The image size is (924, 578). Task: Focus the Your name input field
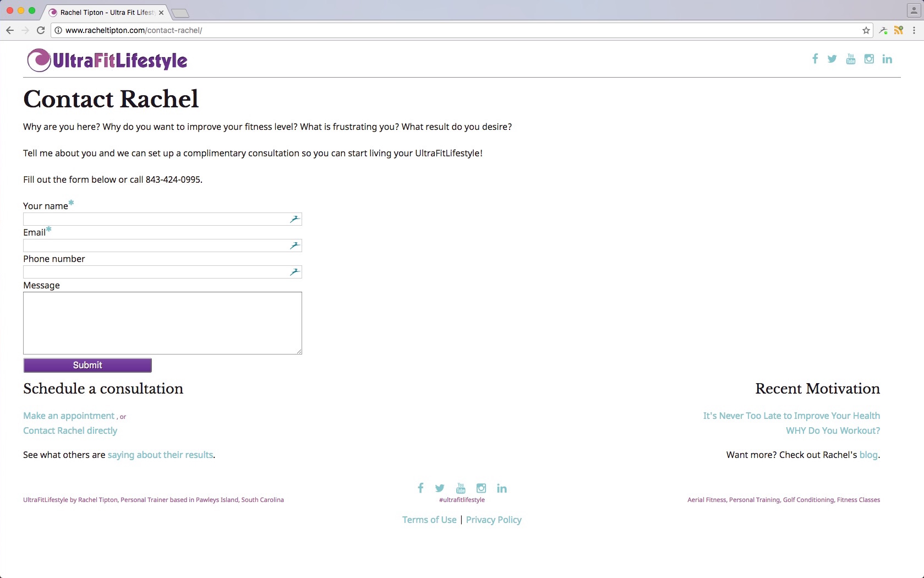point(162,219)
